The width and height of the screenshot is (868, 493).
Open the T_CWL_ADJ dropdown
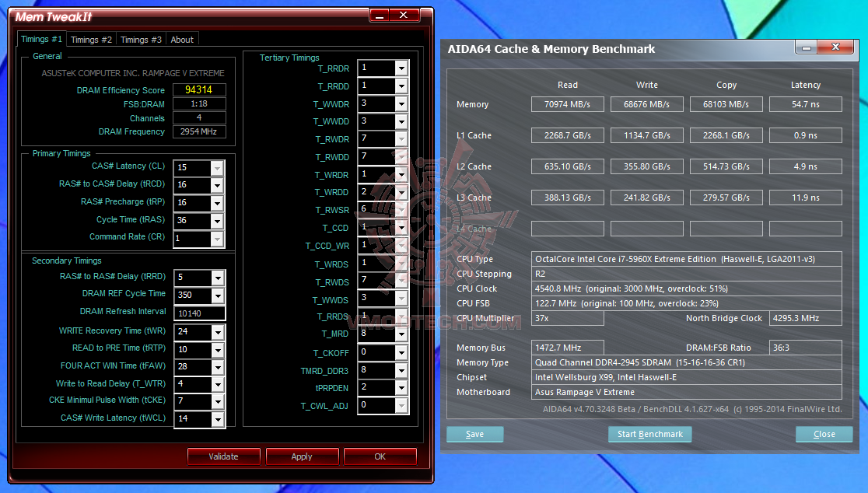(x=402, y=406)
